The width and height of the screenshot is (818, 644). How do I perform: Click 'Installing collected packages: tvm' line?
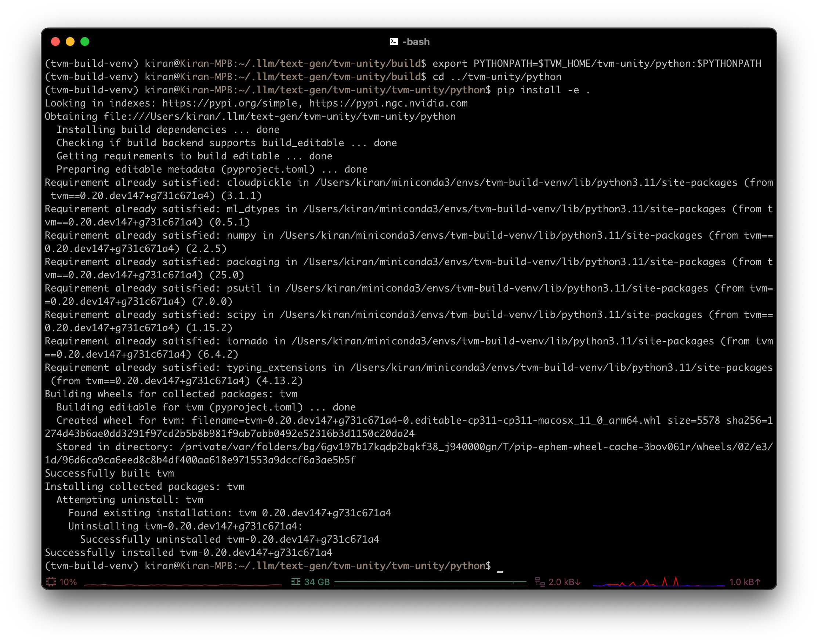click(145, 486)
